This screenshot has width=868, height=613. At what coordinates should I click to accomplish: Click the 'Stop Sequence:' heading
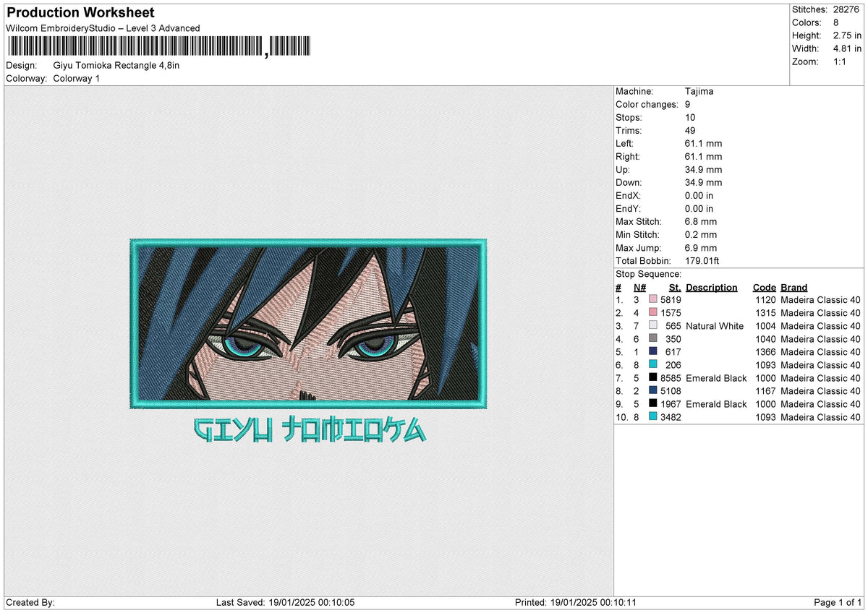point(648,274)
